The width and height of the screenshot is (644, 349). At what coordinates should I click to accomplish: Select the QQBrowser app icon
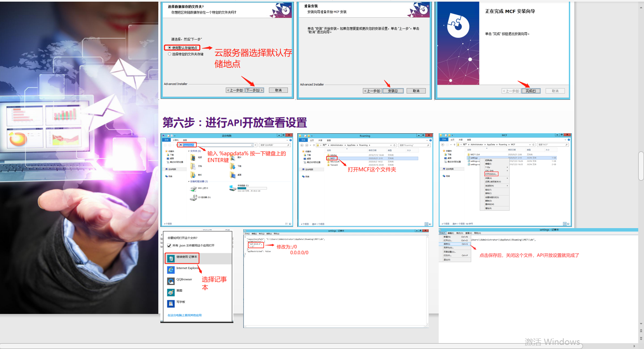(x=170, y=281)
